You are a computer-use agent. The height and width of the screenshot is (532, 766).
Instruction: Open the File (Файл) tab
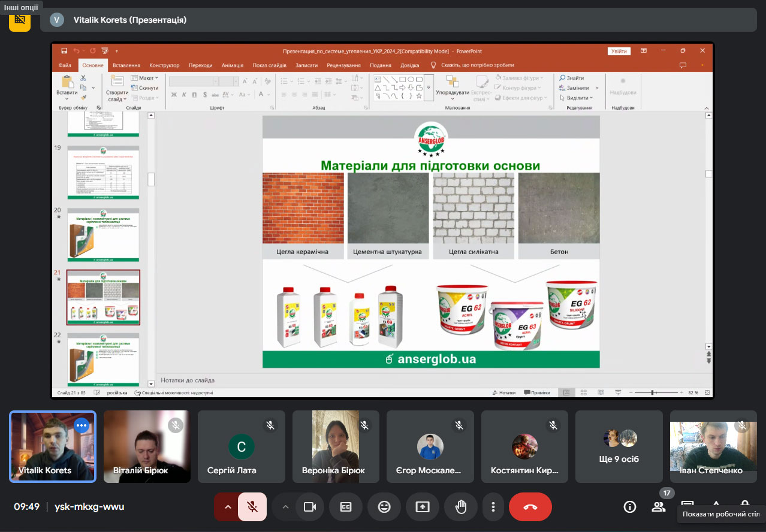pos(65,65)
